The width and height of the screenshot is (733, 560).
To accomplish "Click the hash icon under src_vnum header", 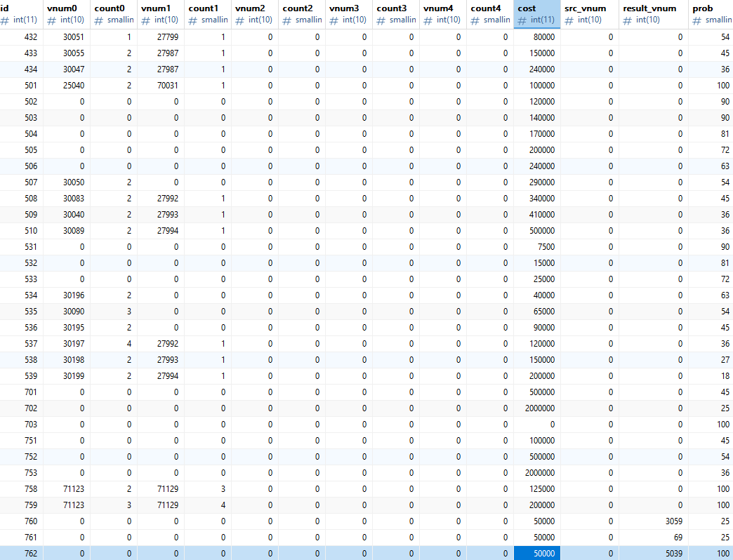I will pos(570,20).
